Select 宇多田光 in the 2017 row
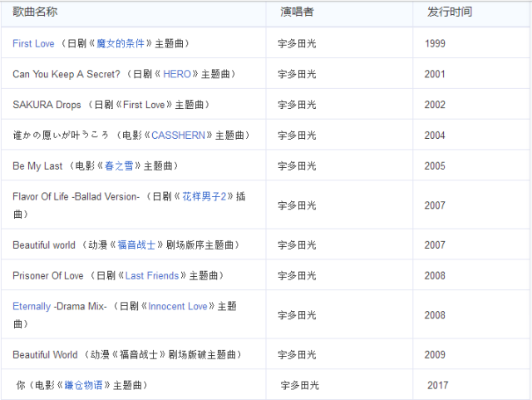 point(299,385)
